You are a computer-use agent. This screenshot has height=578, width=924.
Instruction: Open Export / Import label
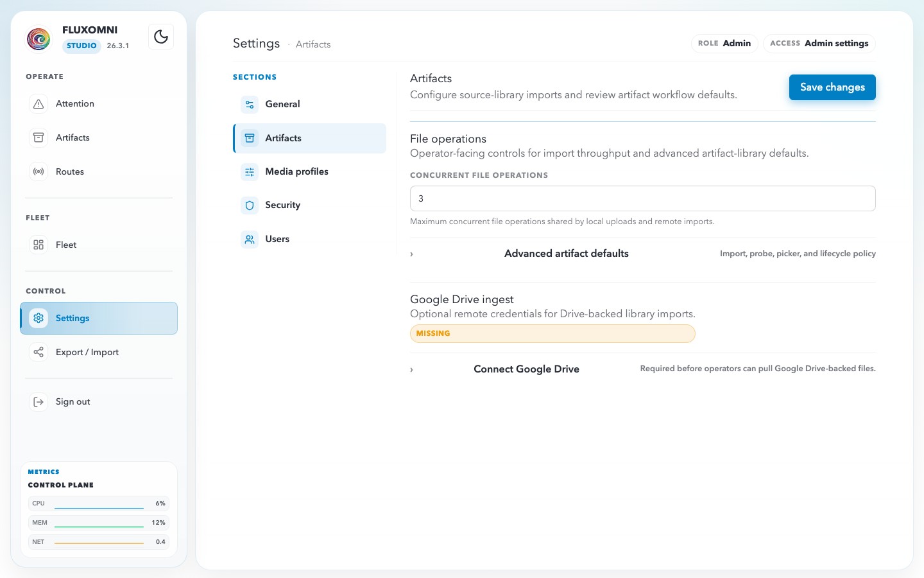(x=87, y=353)
